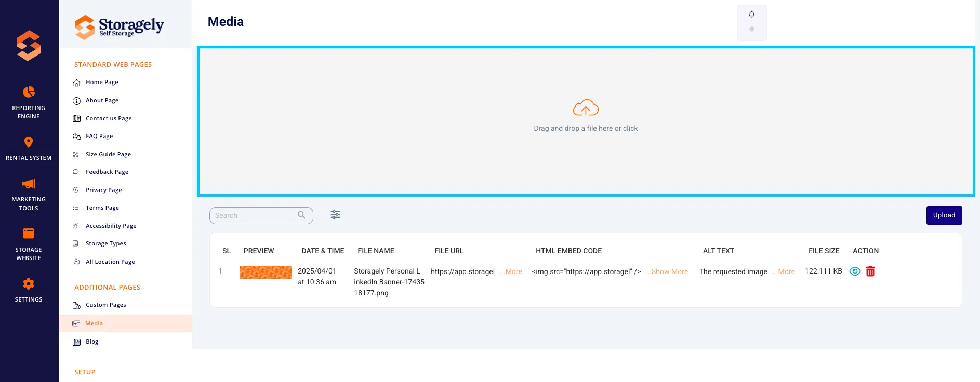Open the Blog menu item

pos(92,342)
